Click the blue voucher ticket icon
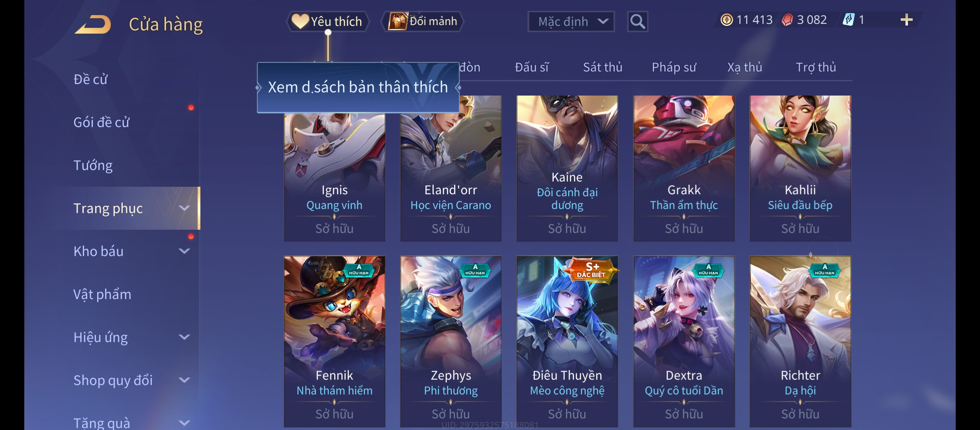980x430 pixels. [x=849, y=20]
